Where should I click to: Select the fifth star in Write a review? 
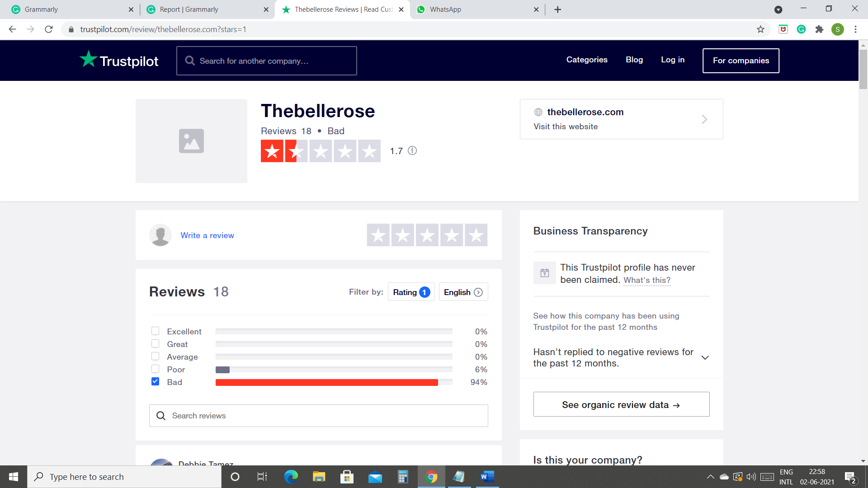(x=476, y=235)
